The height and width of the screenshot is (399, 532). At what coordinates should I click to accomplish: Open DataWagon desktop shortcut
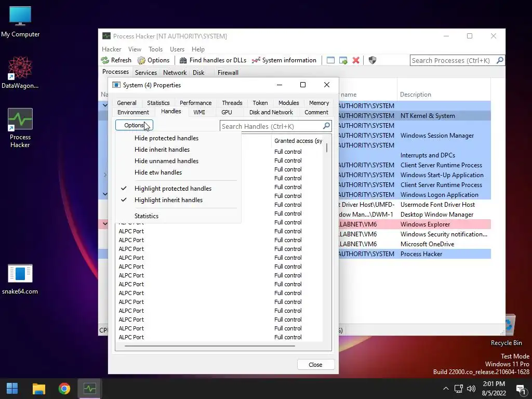[20, 72]
